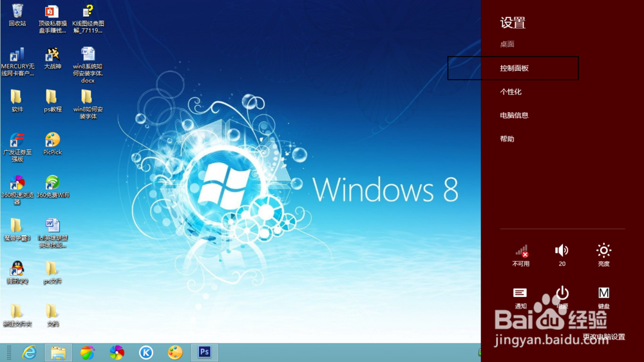Open the volume control showing 20

tap(562, 255)
